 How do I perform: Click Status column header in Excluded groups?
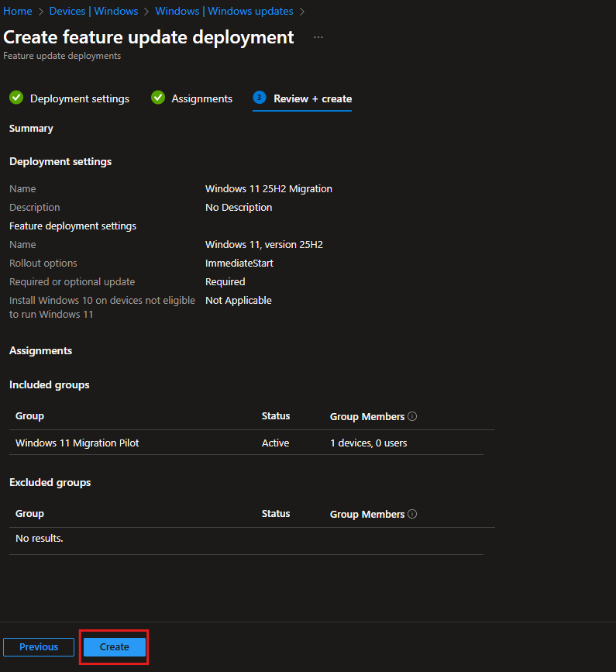coord(276,514)
